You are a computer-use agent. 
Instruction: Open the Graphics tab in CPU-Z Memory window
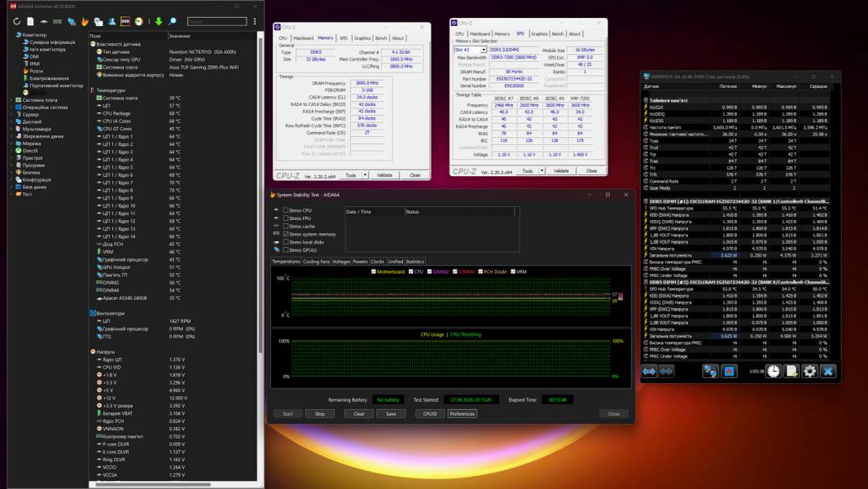(362, 38)
